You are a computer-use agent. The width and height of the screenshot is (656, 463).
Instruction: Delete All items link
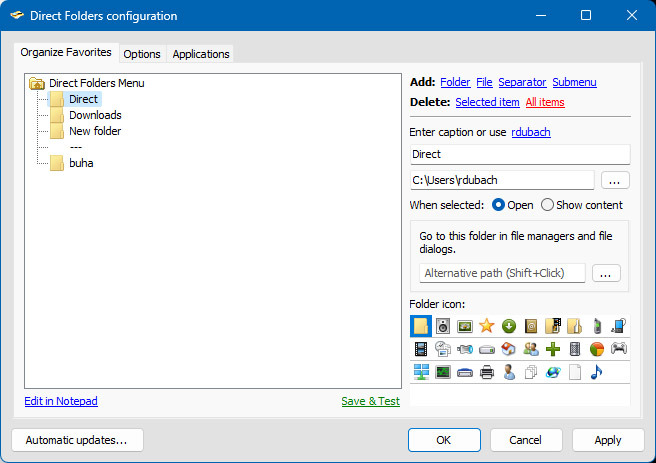pyautogui.click(x=545, y=102)
